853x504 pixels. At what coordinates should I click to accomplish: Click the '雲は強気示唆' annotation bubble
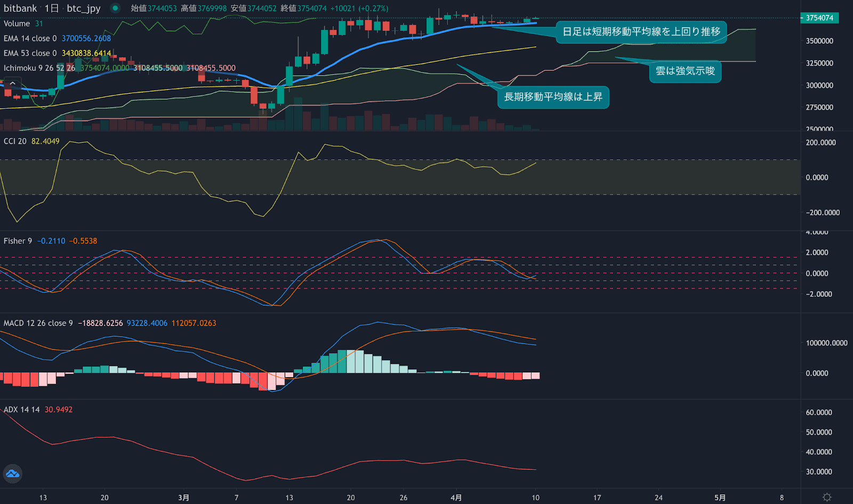(685, 71)
